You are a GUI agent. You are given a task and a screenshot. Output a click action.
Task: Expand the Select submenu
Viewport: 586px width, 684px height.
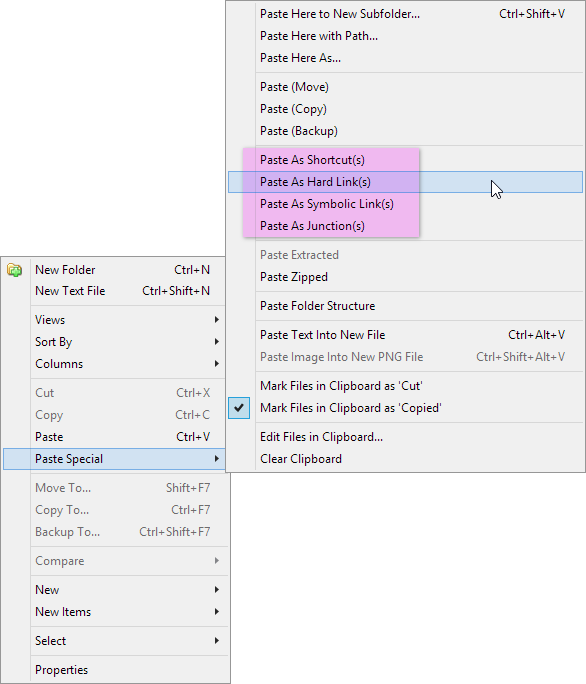116,641
